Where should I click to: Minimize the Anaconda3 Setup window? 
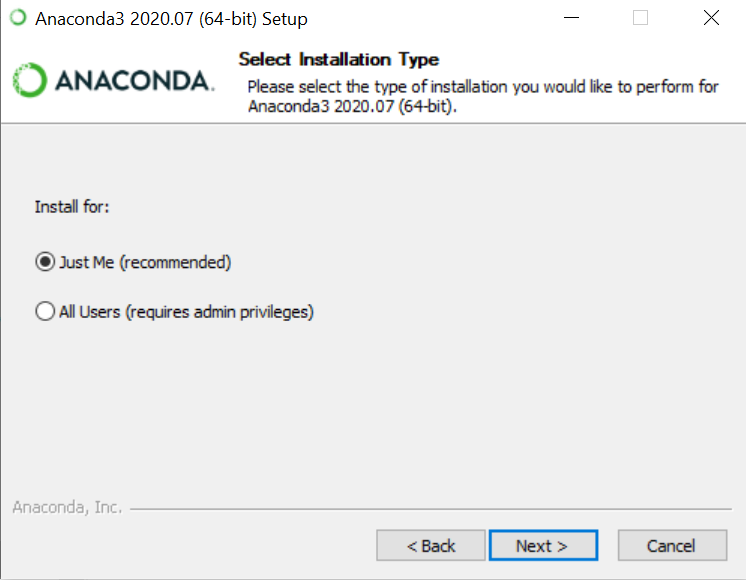coord(571,18)
